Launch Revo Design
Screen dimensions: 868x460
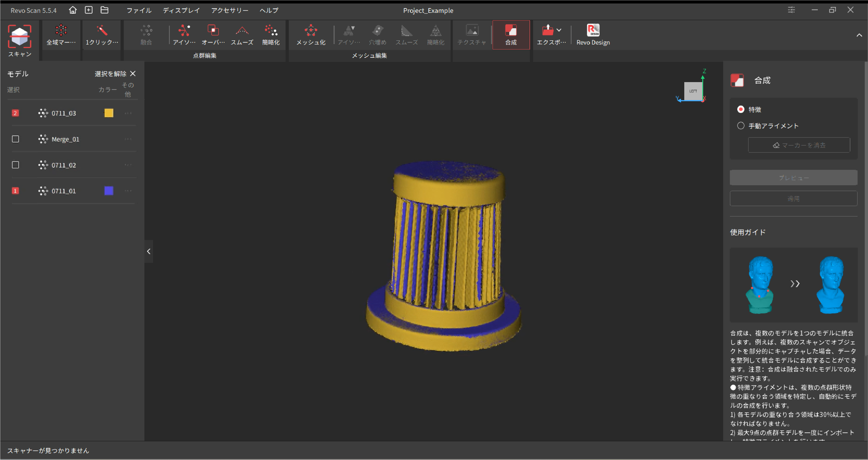coord(593,34)
